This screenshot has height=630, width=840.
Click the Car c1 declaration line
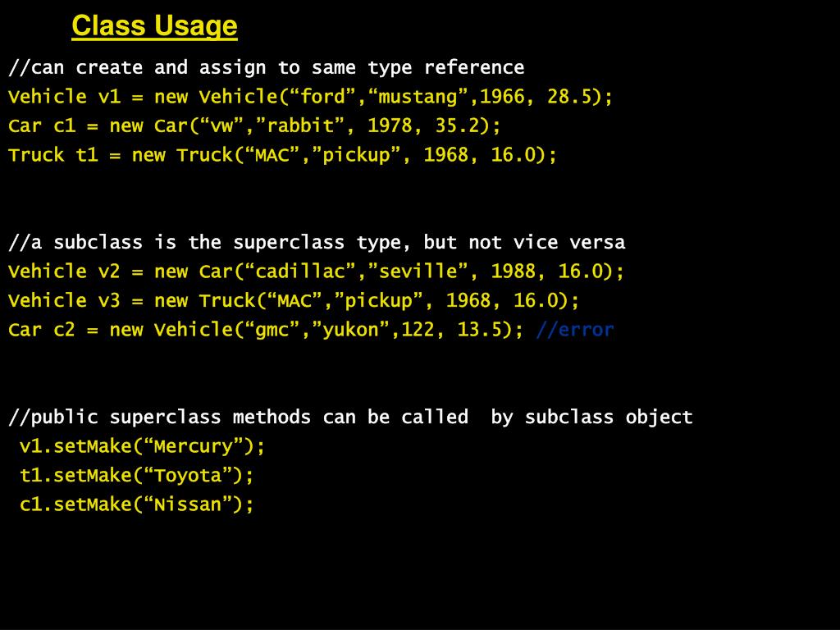pyautogui.click(x=254, y=126)
